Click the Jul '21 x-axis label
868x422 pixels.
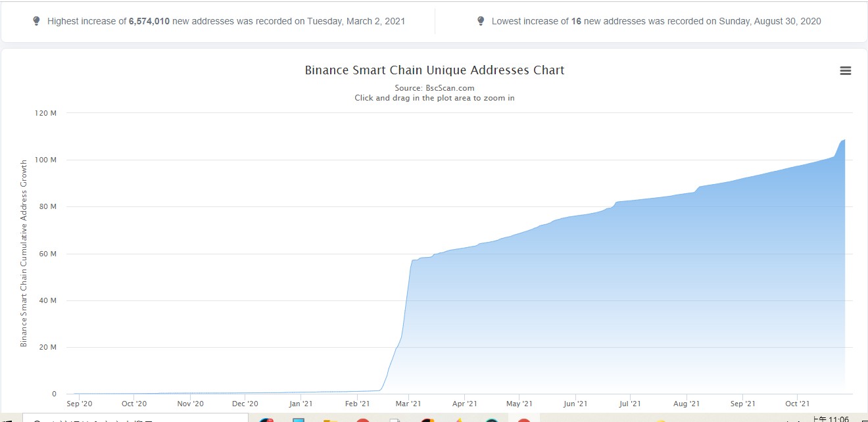point(630,404)
